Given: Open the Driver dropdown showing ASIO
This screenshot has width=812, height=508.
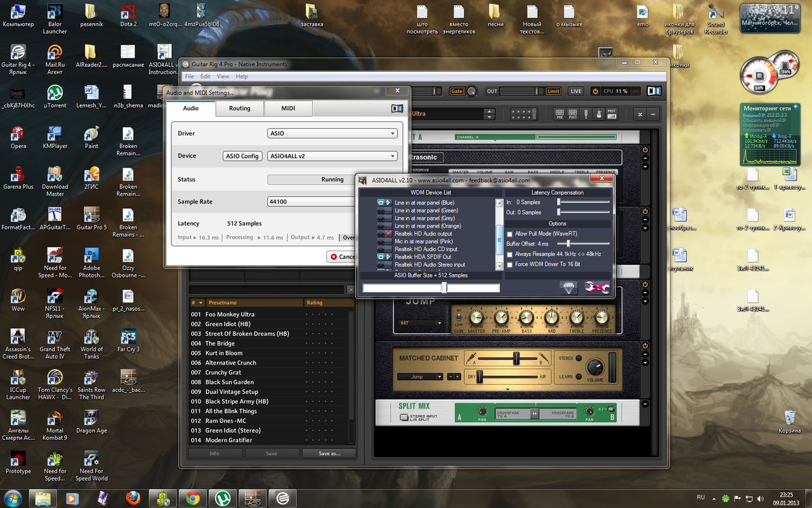Looking at the screenshot, I should point(332,133).
